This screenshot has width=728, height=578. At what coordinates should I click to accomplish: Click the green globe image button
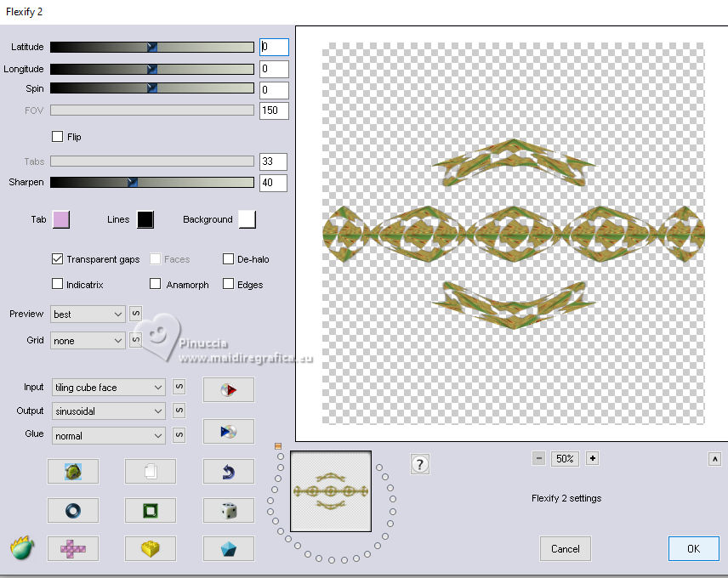[73, 471]
